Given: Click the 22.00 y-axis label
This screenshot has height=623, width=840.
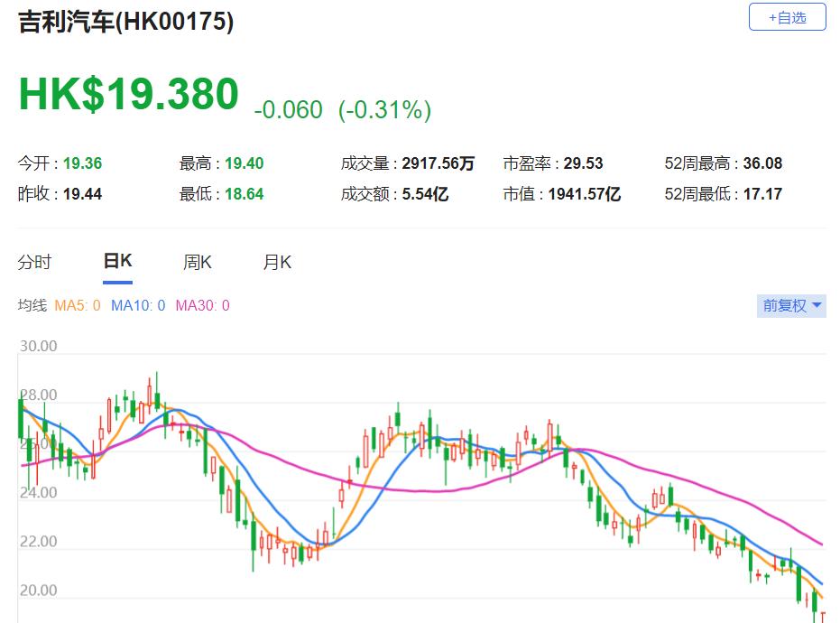Looking at the screenshot, I should pos(38,542).
